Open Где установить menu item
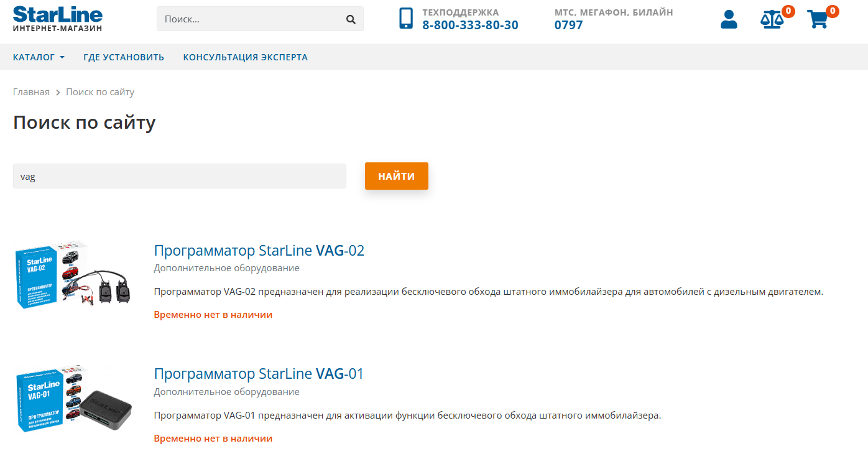The width and height of the screenshot is (868, 469). pos(124,57)
